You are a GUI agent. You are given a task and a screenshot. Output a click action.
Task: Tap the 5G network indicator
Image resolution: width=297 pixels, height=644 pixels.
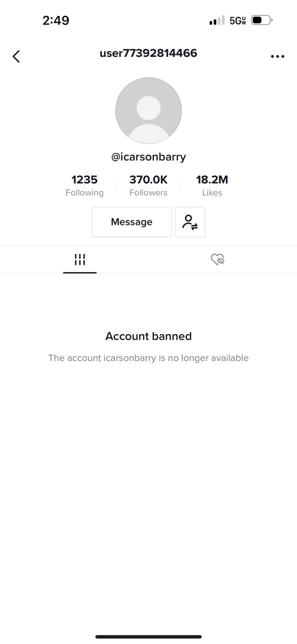click(237, 21)
